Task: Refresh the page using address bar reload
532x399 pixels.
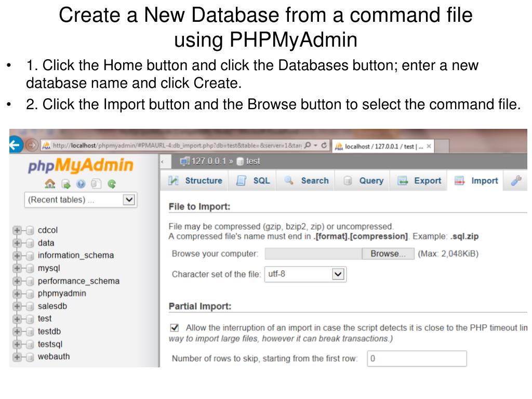Action: tap(324, 145)
